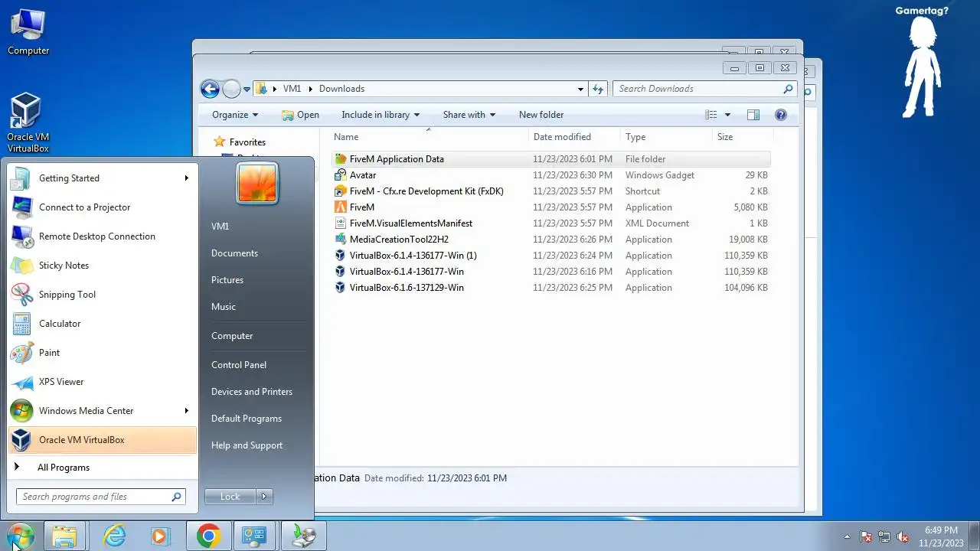Viewport: 980px width, 551px height.
Task: Show hidden system tray icons
Action: click(x=847, y=536)
